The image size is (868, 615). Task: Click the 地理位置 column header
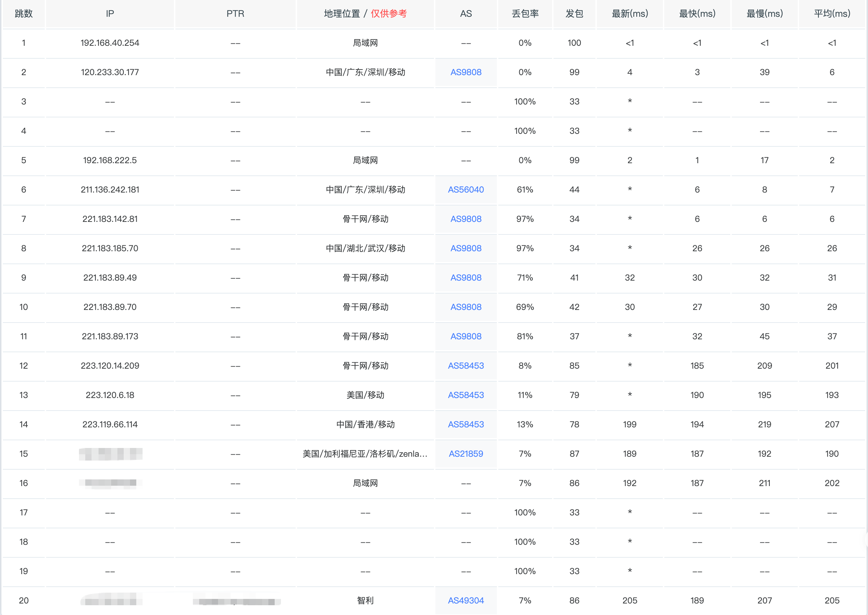tap(342, 14)
